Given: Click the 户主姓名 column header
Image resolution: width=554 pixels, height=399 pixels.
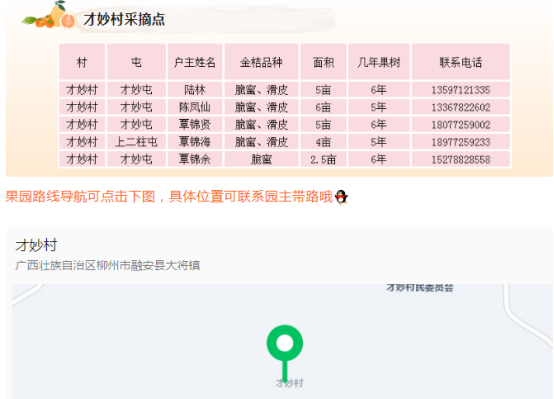Looking at the screenshot, I should pos(195,62).
